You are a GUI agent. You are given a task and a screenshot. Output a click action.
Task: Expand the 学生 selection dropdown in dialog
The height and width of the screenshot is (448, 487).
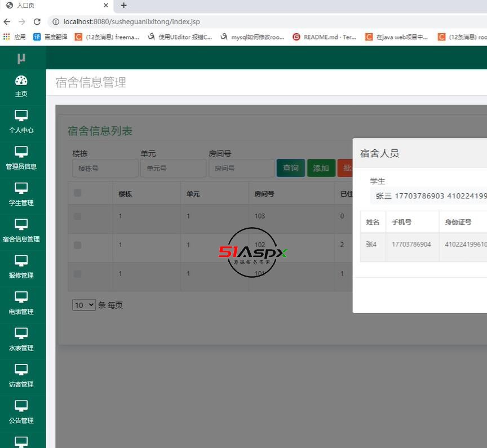[x=428, y=196]
